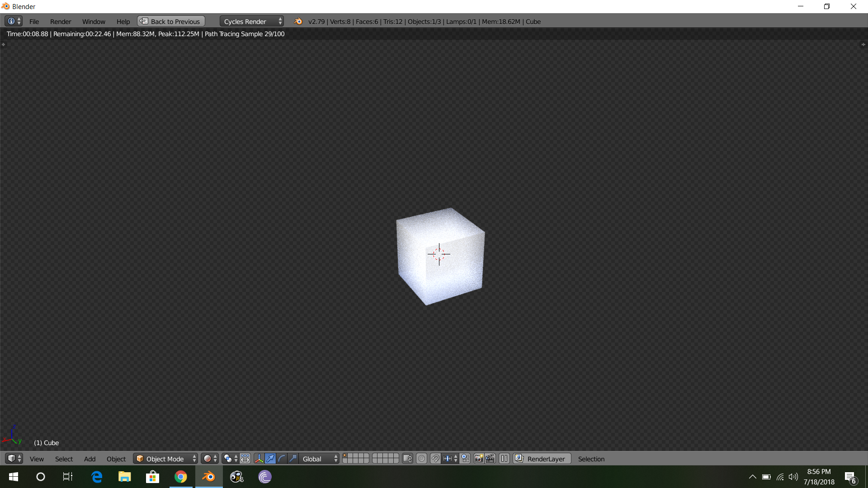Open the Render menu
Viewport: 868px width, 488px height.
[x=61, y=21]
